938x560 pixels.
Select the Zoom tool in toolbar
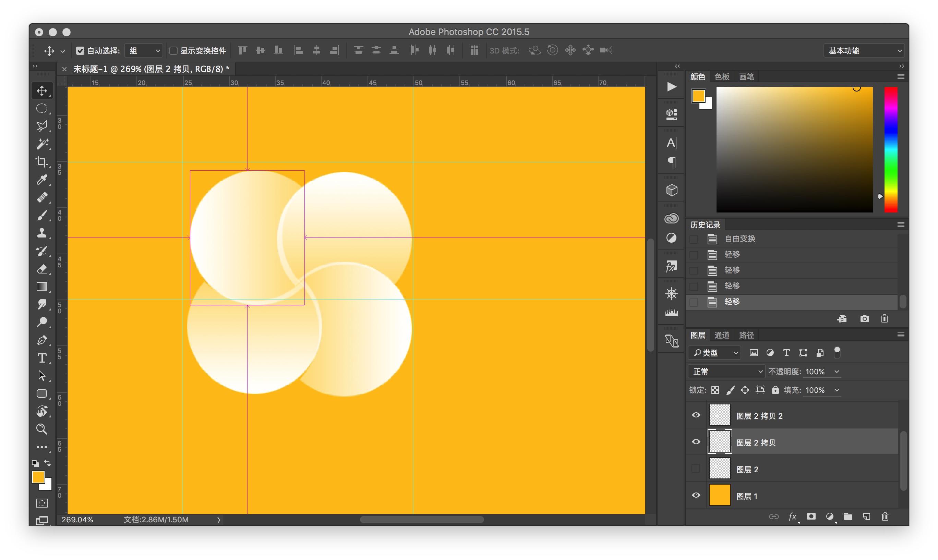click(41, 429)
